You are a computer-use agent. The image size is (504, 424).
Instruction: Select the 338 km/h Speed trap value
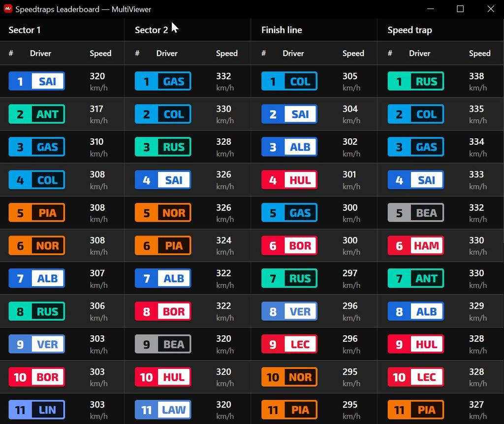click(x=478, y=82)
